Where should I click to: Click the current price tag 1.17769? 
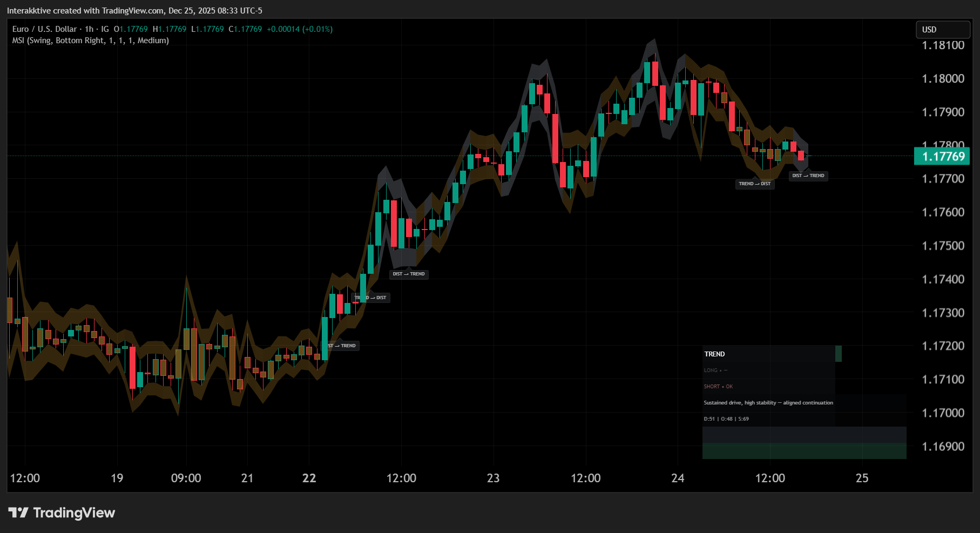[942, 157]
